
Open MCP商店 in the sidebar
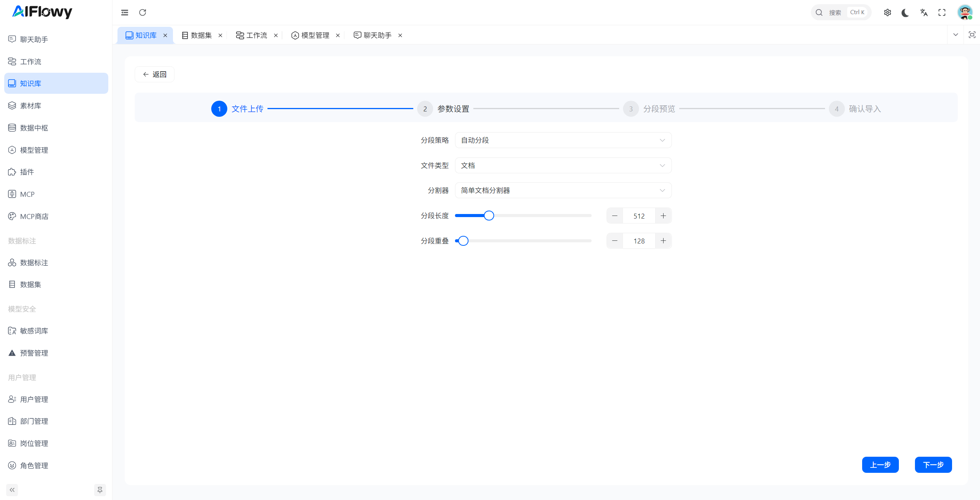pyautogui.click(x=34, y=216)
